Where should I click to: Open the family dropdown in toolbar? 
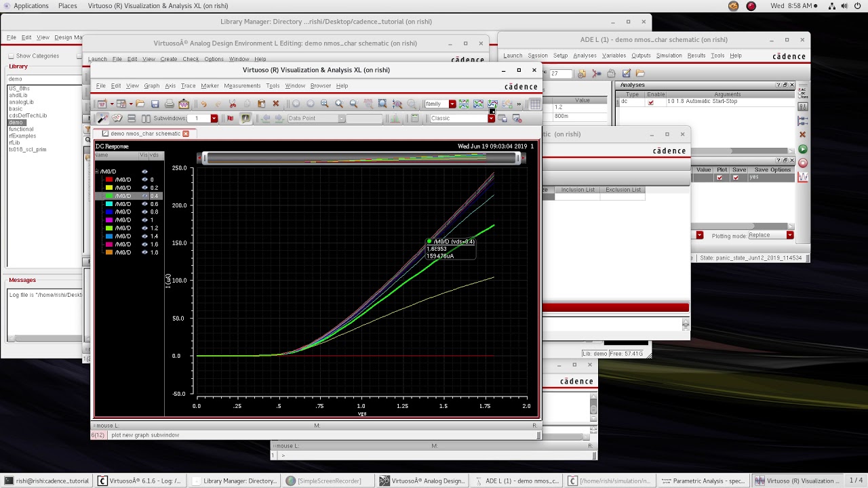pos(452,104)
